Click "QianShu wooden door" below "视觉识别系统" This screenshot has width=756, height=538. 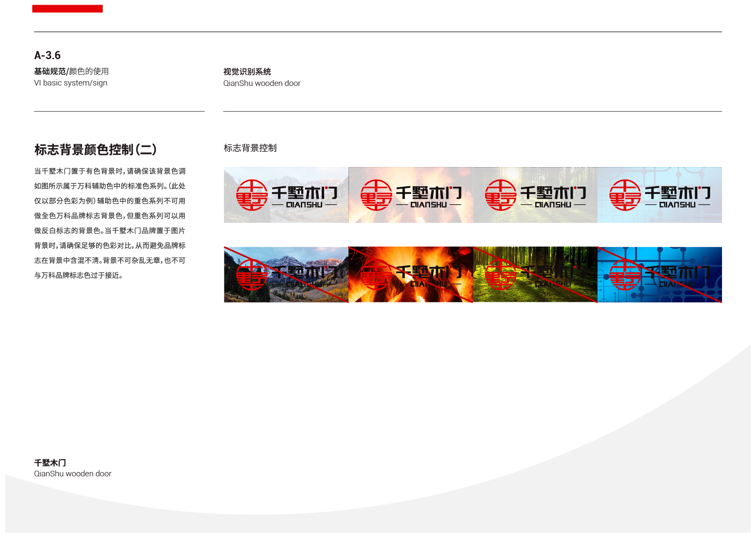pos(262,83)
